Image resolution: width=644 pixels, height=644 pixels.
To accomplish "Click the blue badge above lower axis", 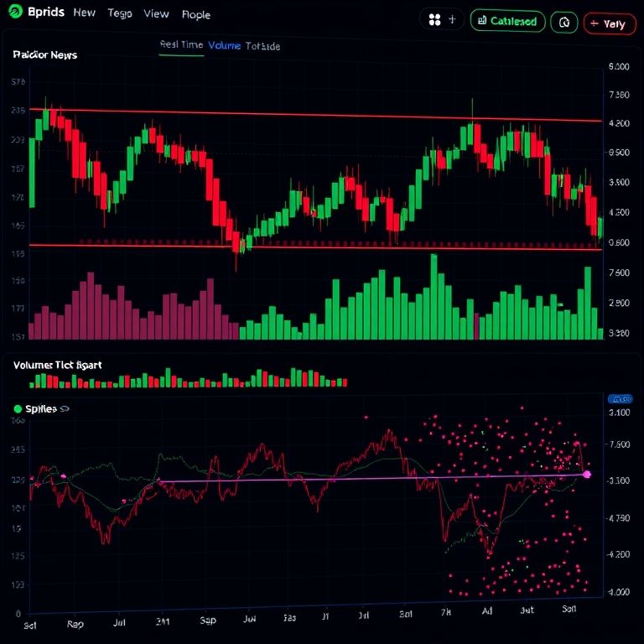I will 620,399.
